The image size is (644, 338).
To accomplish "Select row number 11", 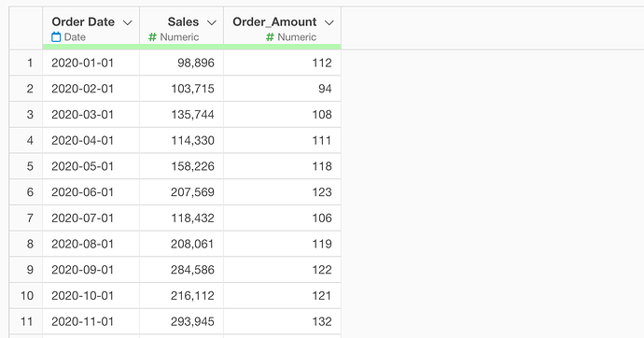I will [26, 321].
